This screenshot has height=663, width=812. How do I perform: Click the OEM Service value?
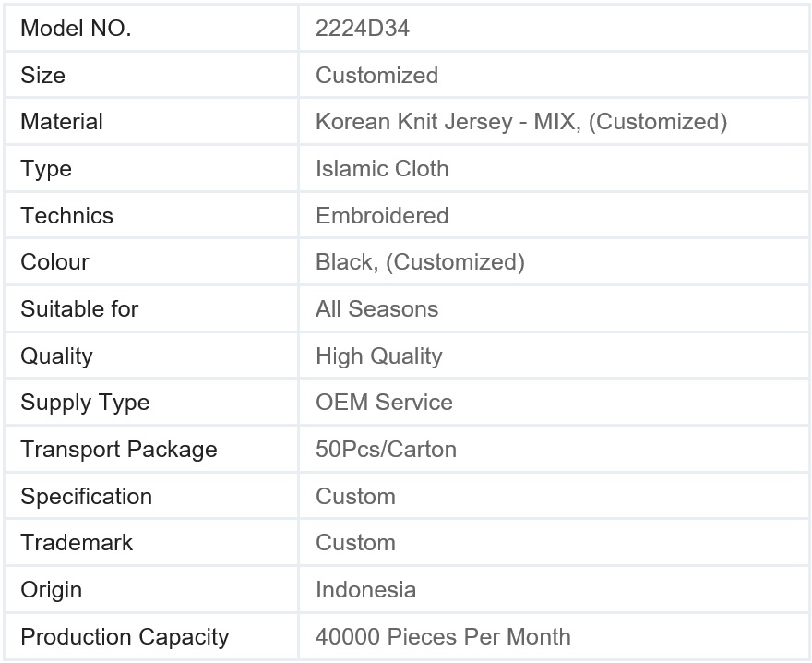[384, 403]
